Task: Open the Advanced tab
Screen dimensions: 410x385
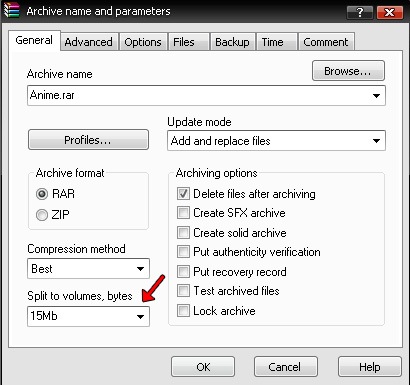Action: click(x=89, y=42)
